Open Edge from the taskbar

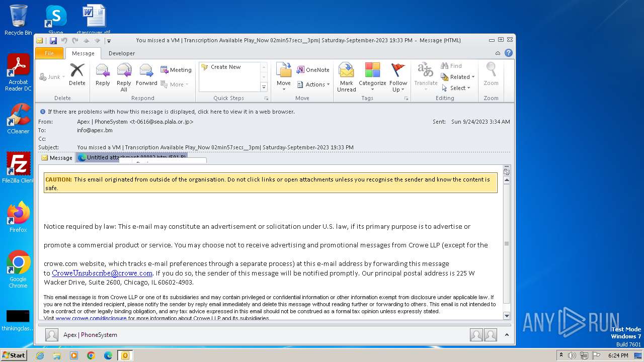coord(108,355)
